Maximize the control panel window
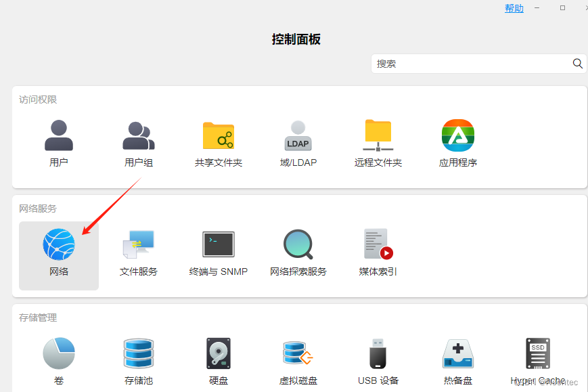Image resolution: width=588 pixels, height=392 pixels. (x=562, y=8)
